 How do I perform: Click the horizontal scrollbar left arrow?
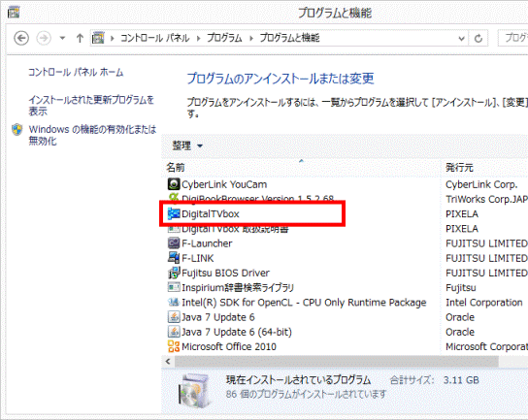[168, 362]
